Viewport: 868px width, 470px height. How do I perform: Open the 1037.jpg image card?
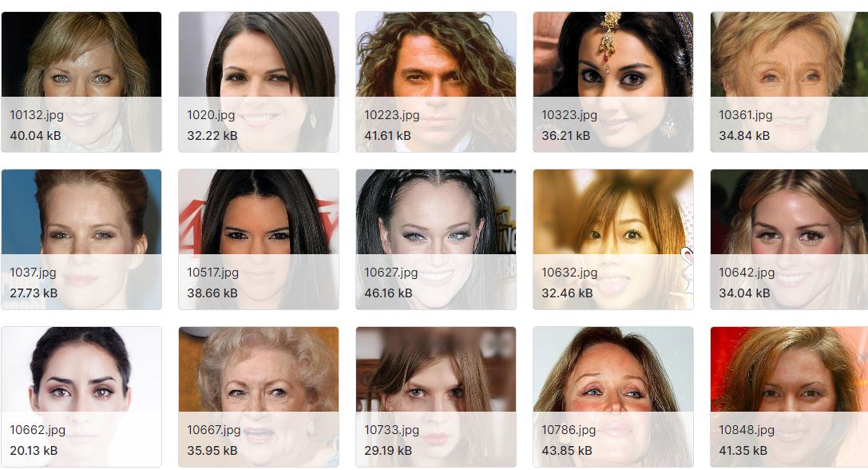(x=81, y=240)
